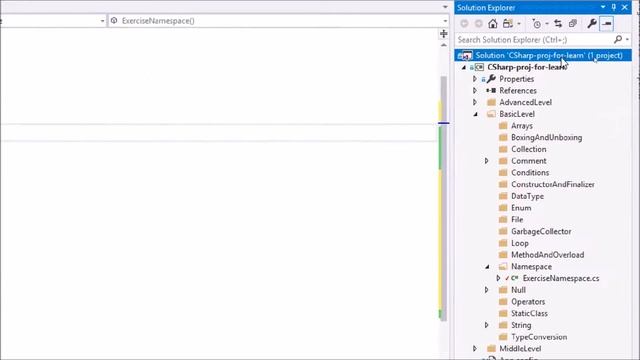Pin the Solution Explorer panel with auto-hide
This screenshot has width=640, height=360.
pyautogui.click(x=613, y=7)
